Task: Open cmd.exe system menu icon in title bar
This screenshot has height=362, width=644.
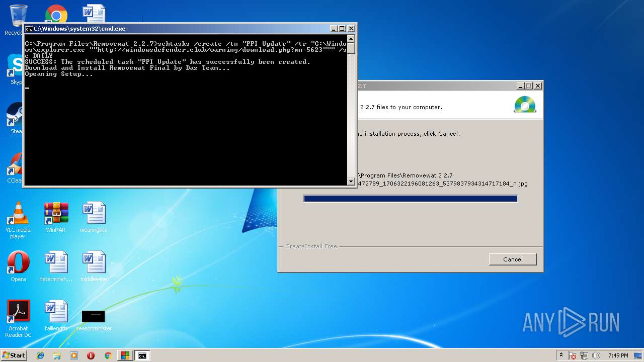Action: pyautogui.click(x=29, y=29)
